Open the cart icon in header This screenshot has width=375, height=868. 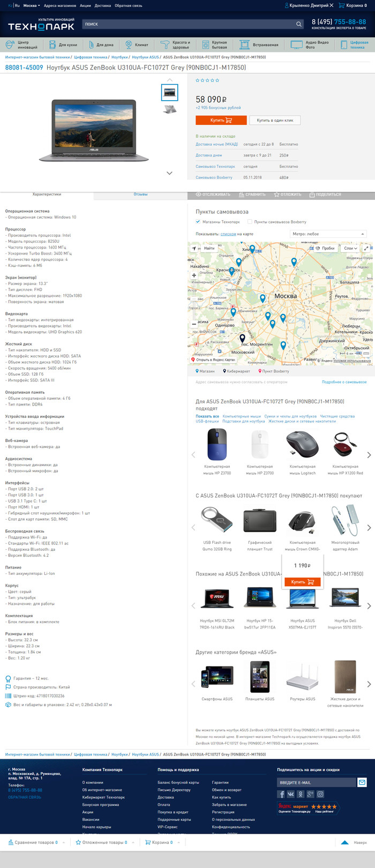[341, 5]
